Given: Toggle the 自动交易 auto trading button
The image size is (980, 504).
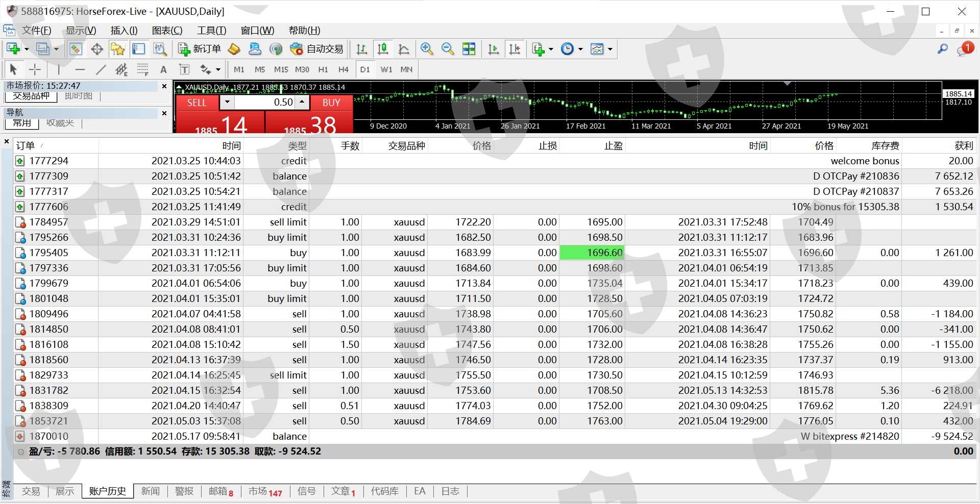Looking at the screenshot, I should coord(317,49).
